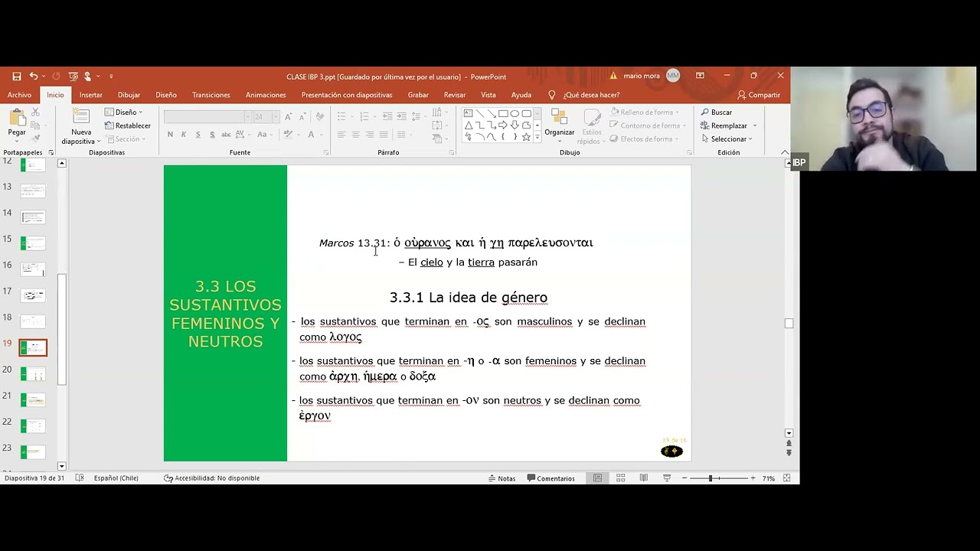The width and height of the screenshot is (980, 551).
Task: Align text left
Action: (x=341, y=135)
